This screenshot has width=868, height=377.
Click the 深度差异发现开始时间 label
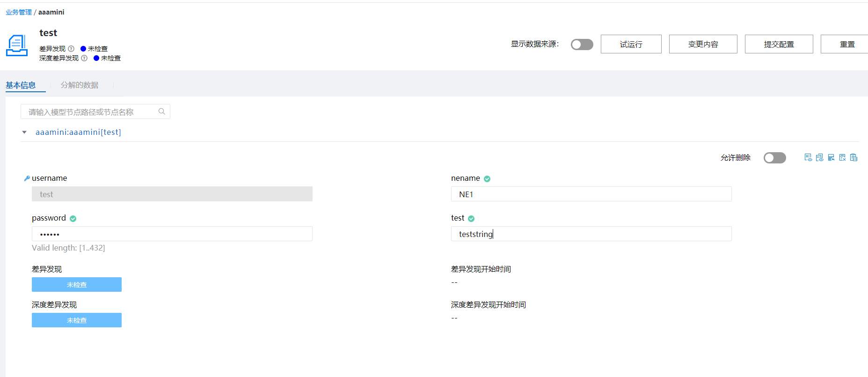coord(489,304)
